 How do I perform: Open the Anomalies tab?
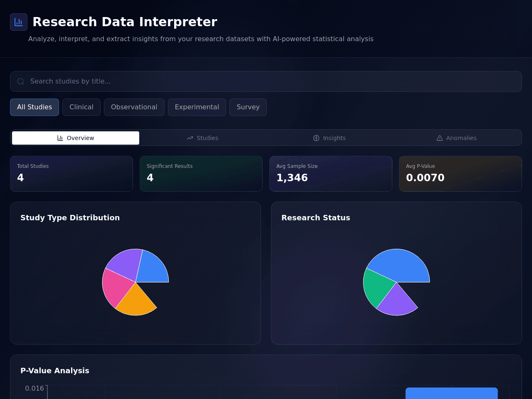coord(457,138)
